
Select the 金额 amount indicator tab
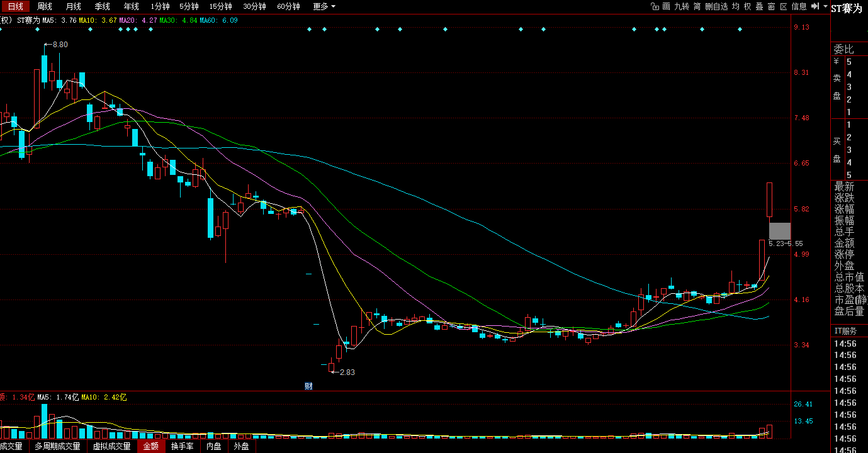[151, 447]
